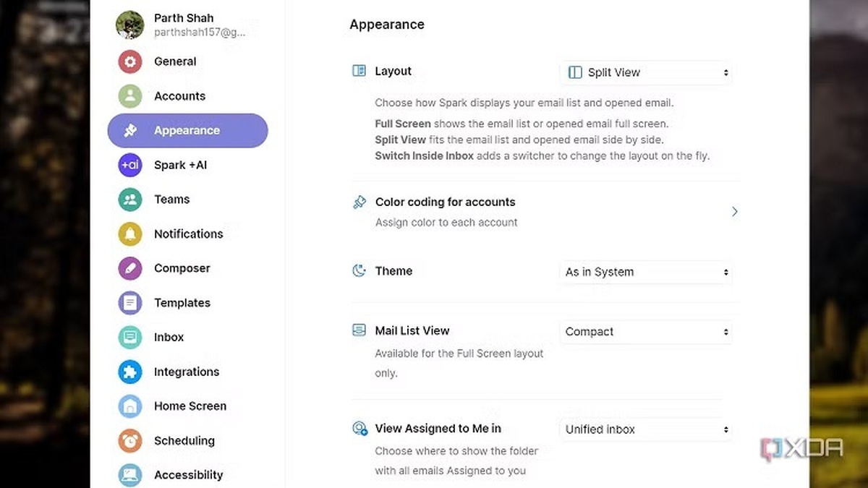Click the purple Composer pencil icon
The image size is (868, 488).
click(130, 268)
